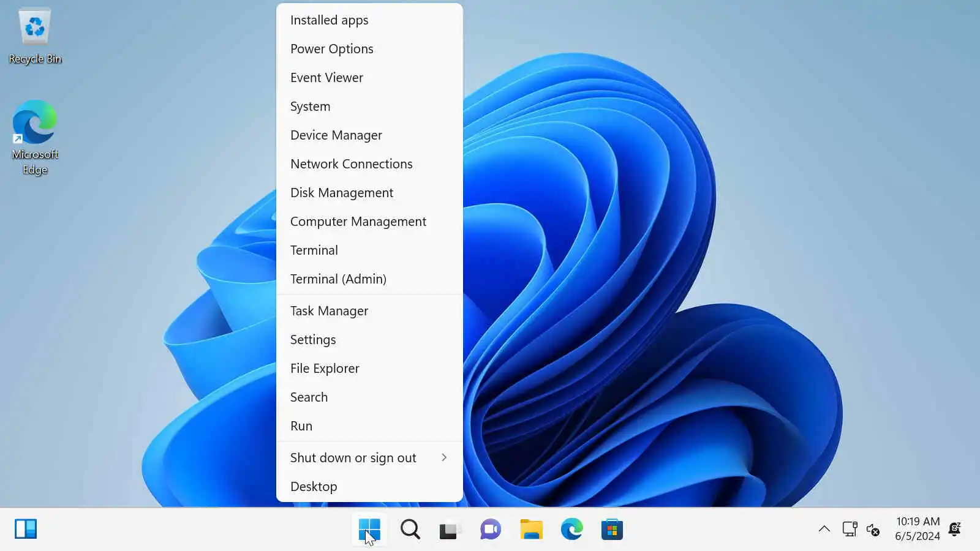Launch Terminal (Admin) from the menu
The image size is (980, 551).
point(369,279)
